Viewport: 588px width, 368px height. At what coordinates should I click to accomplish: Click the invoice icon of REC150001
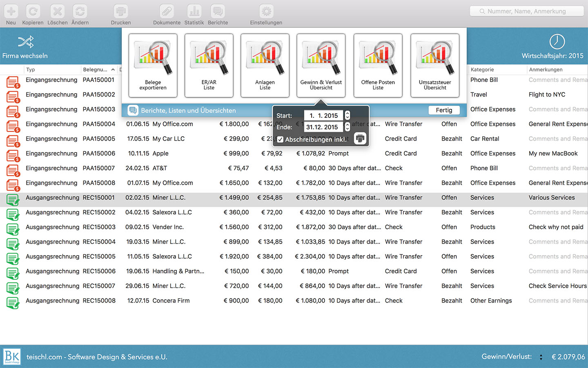tap(13, 200)
